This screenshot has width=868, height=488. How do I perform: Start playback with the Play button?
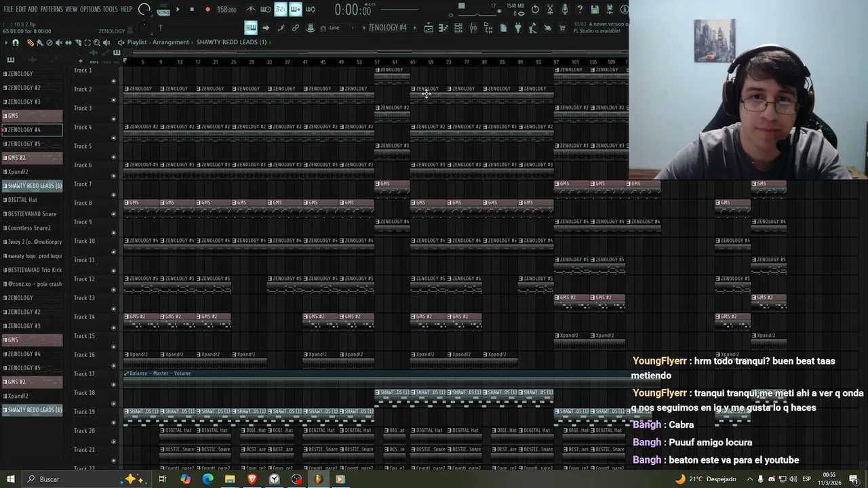click(x=178, y=9)
